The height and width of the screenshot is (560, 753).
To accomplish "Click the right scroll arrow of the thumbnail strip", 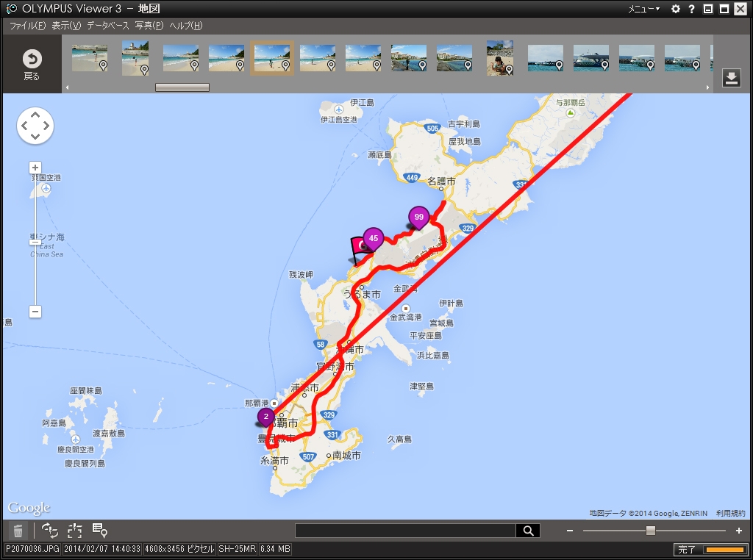I will click(x=707, y=87).
